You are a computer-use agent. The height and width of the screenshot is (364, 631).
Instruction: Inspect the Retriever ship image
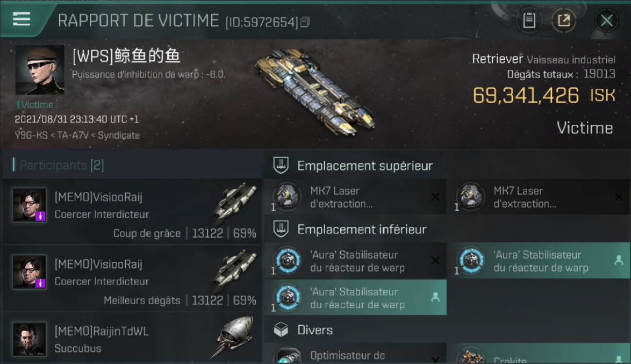(x=315, y=93)
